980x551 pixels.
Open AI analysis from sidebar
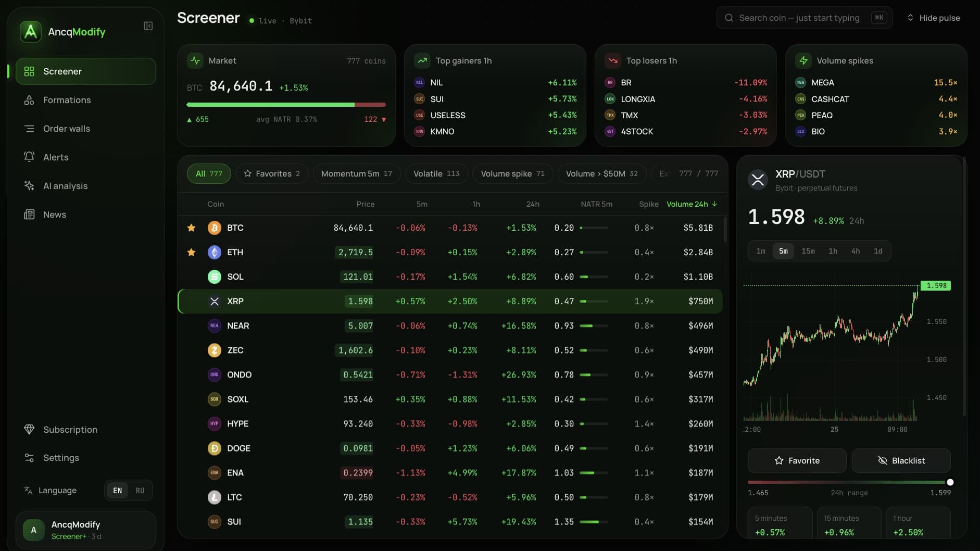coord(86,186)
